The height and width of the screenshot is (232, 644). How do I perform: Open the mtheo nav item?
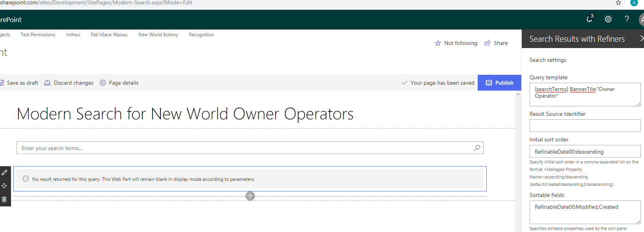tap(73, 35)
